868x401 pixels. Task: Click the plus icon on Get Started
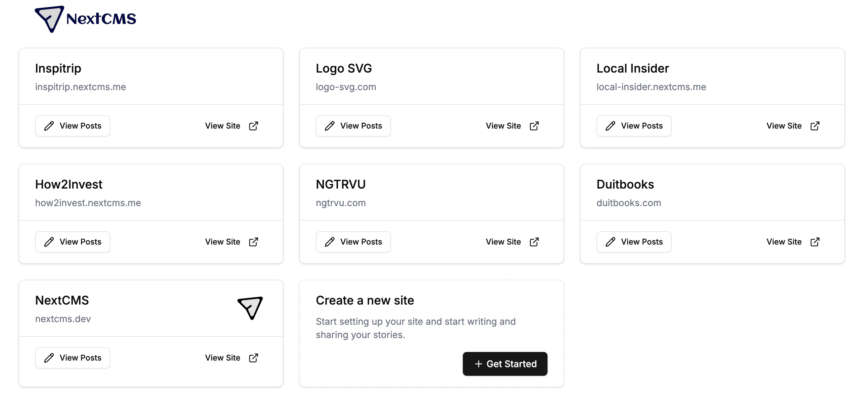[x=478, y=364]
